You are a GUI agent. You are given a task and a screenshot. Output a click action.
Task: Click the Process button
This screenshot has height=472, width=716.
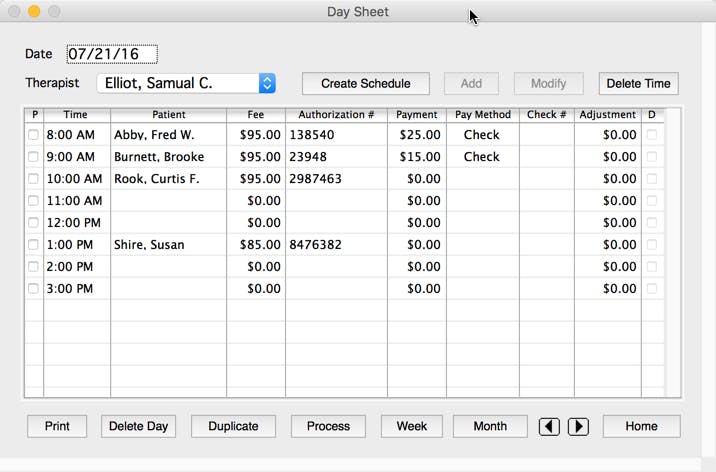328,426
